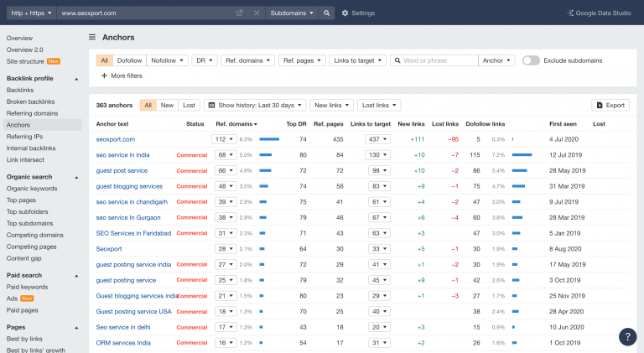Open Links to target filter dropdown
644x353 pixels.
click(358, 60)
